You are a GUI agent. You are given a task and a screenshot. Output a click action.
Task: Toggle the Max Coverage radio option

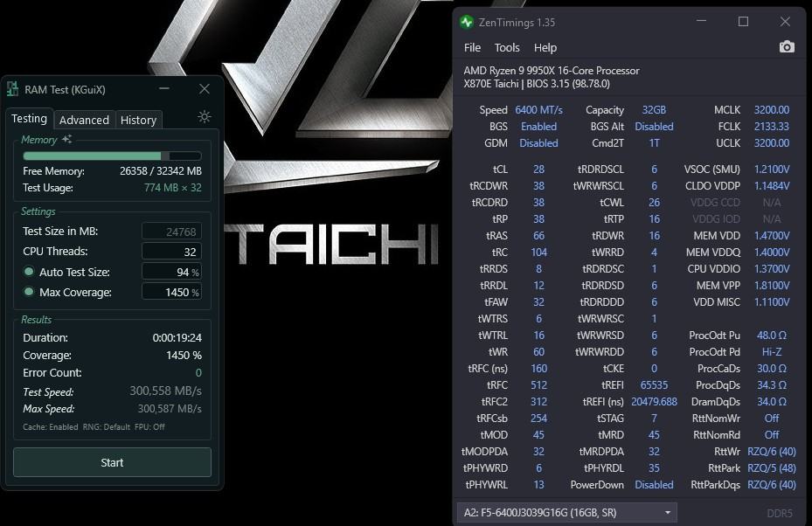[29, 292]
